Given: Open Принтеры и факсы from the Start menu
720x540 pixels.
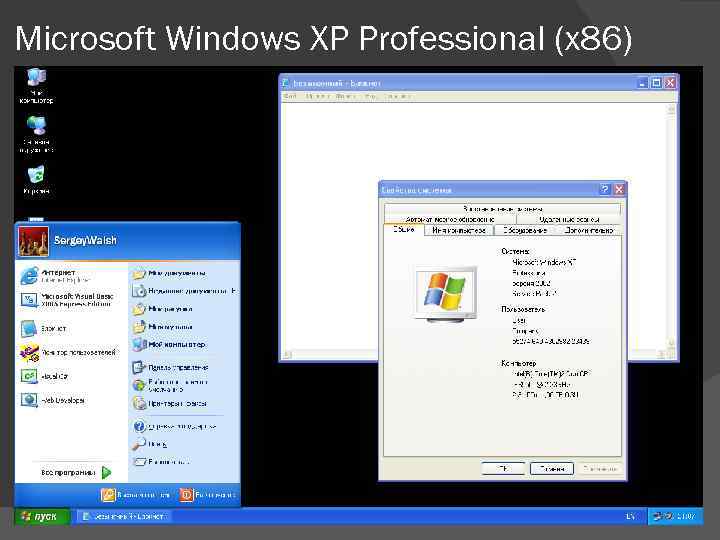Looking at the screenshot, I should click(x=170, y=404).
